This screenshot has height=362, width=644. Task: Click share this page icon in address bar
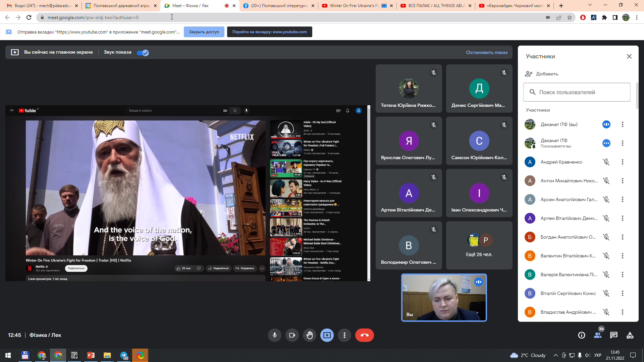click(559, 17)
